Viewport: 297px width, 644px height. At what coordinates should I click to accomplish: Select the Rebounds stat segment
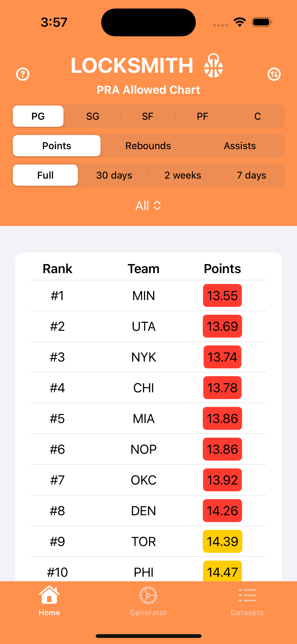148,146
